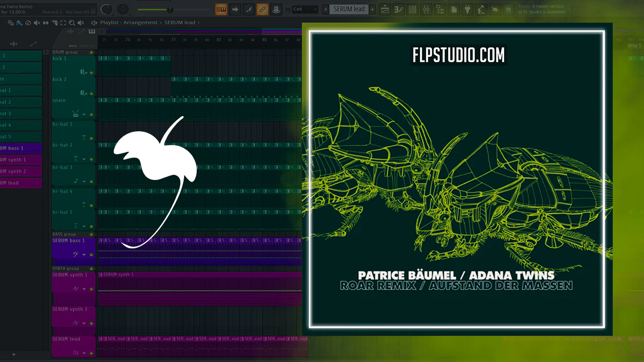644x362 pixels.
Task: Expand the SERUM synth 1 track arrow
Action: point(85,289)
